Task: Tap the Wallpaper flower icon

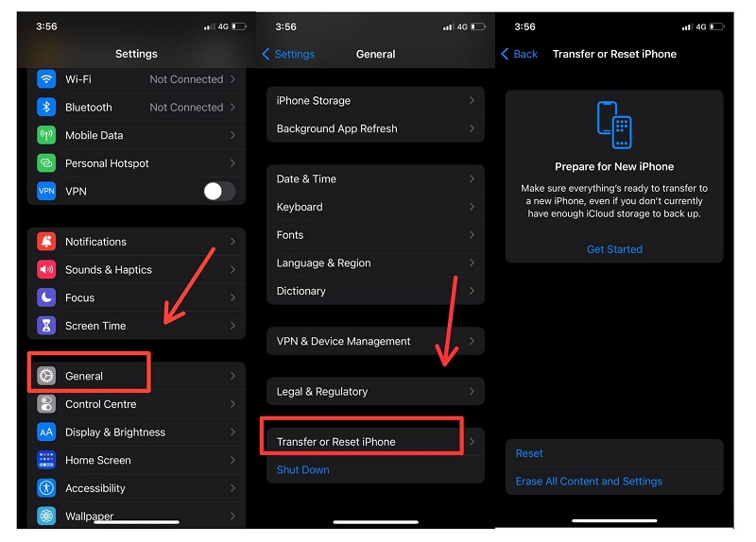Action: click(46, 516)
